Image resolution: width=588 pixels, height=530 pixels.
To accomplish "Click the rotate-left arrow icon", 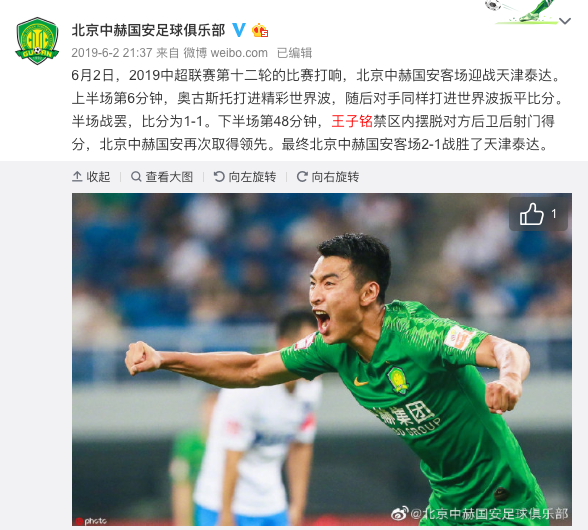I will (219, 176).
